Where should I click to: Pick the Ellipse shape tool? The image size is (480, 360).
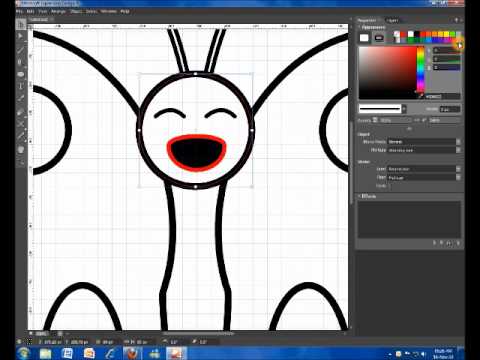[x=21, y=74]
